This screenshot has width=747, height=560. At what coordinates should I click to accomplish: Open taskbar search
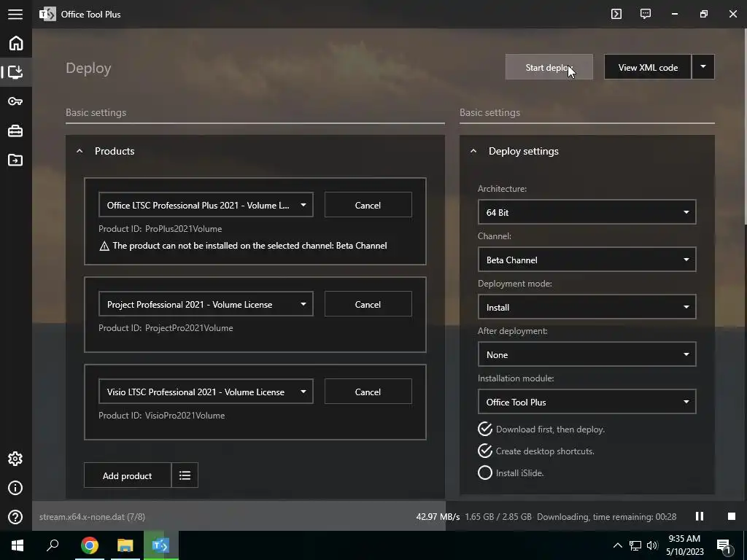point(53,545)
